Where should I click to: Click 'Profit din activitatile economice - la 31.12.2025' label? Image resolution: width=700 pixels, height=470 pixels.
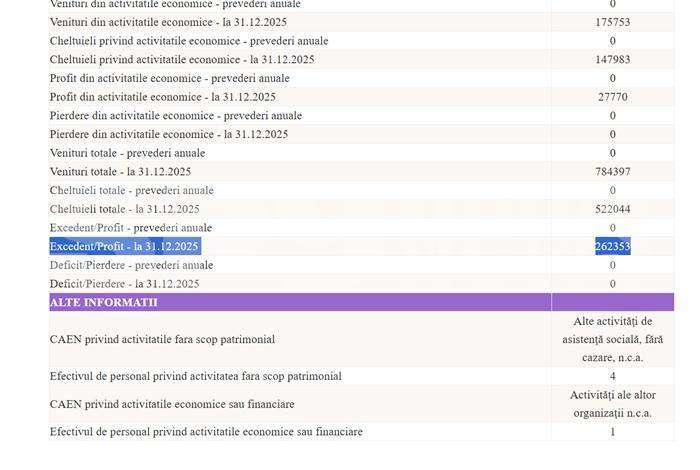(x=162, y=97)
